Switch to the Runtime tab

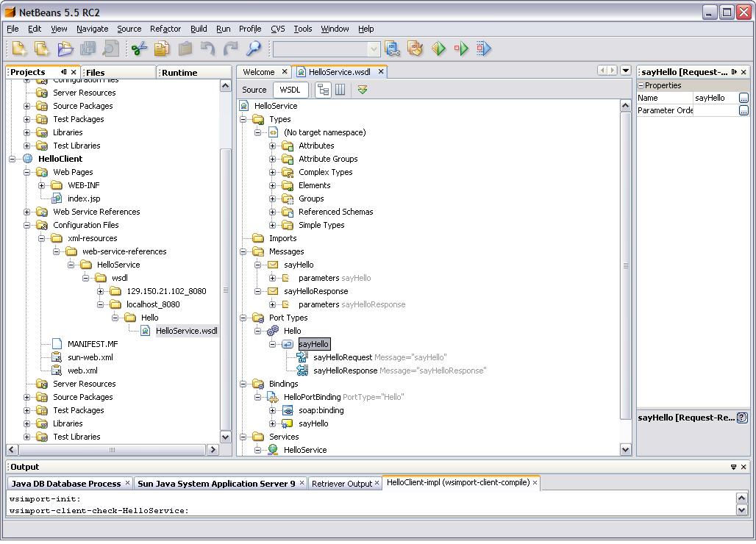(x=179, y=72)
